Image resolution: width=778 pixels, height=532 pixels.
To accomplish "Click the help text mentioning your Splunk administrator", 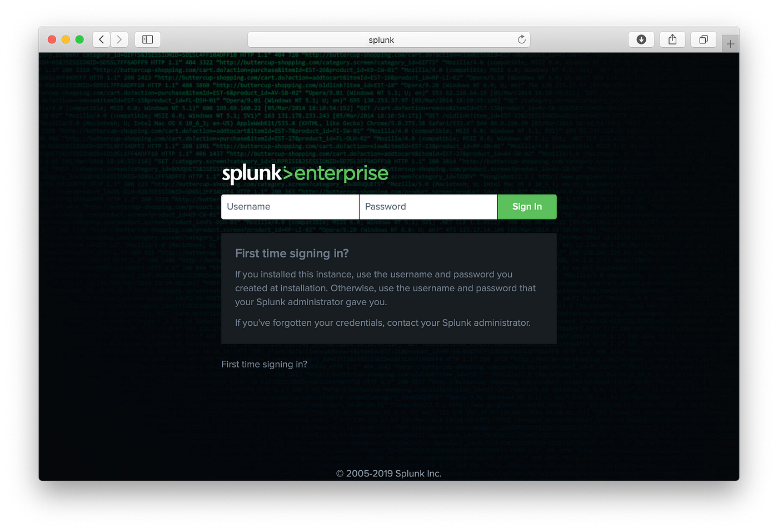I will [x=383, y=322].
